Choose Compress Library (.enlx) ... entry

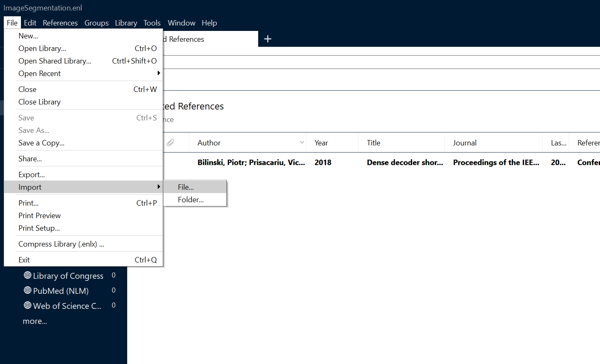click(x=83, y=244)
